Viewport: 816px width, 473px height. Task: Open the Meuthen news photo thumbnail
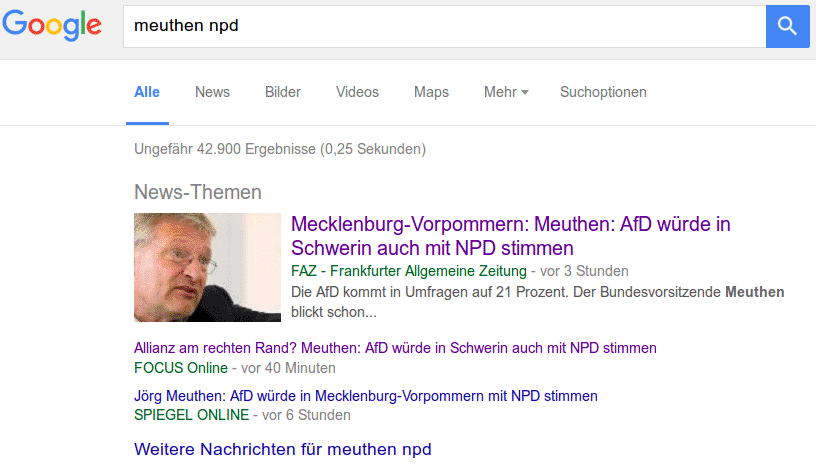tap(207, 267)
